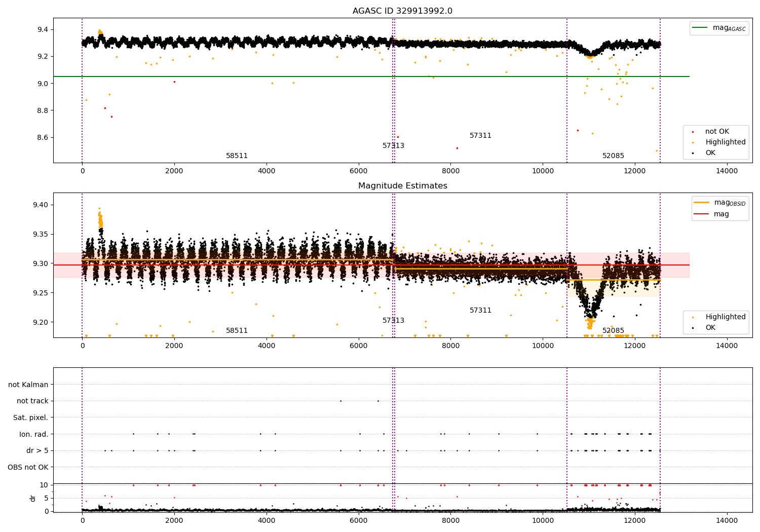Click the 57311 obsid label in middle plot
760x532 pixels.
click(x=480, y=311)
